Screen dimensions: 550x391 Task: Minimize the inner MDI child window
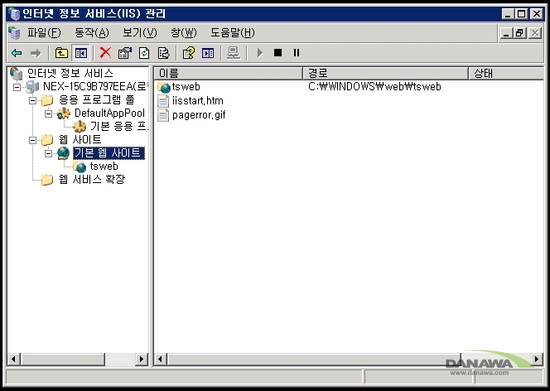point(505,33)
